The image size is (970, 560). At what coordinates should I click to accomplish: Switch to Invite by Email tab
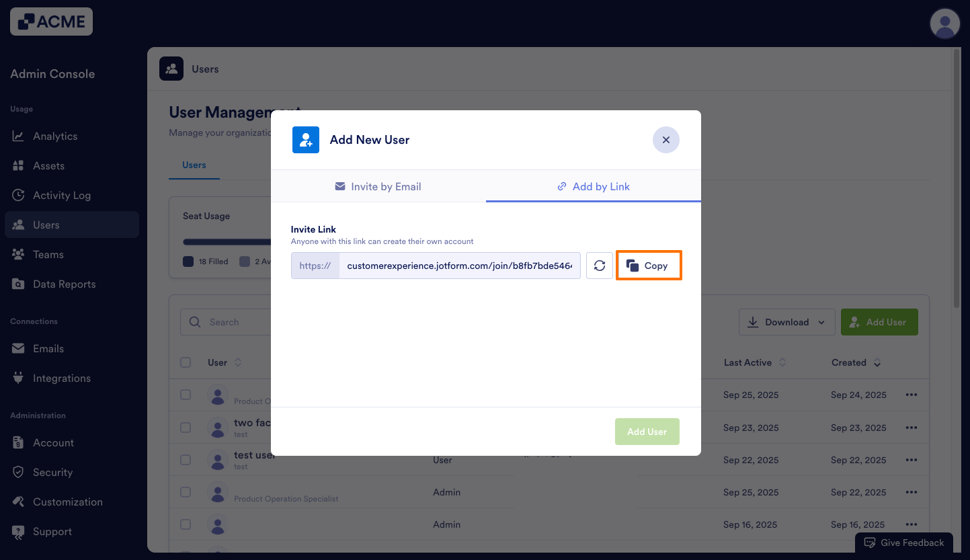point(378,186)
